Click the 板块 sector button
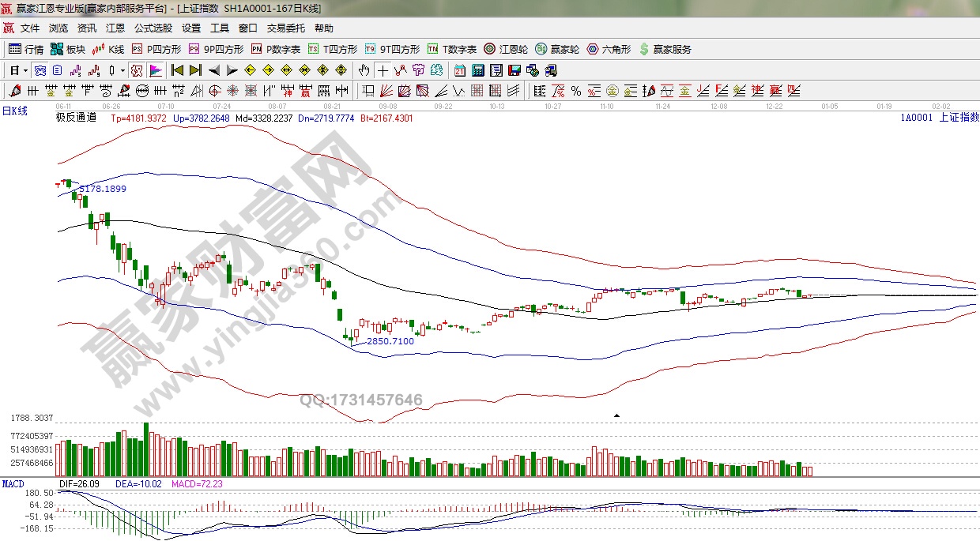This screenshot has height=541, width=980. coord(68,49)
